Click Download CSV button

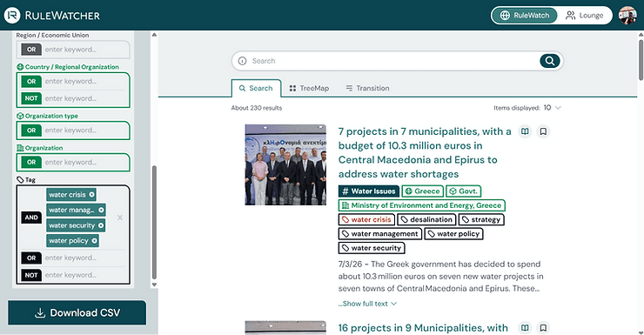tap(77, 313)
